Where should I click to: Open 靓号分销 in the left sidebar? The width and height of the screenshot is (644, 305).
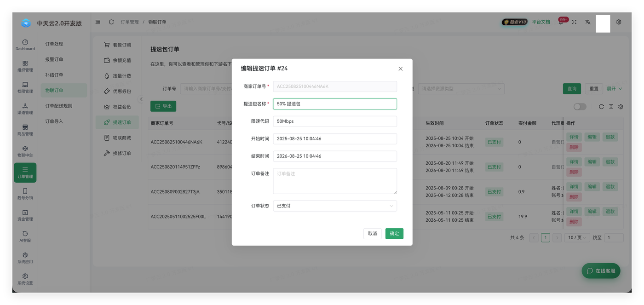point(25,194)
